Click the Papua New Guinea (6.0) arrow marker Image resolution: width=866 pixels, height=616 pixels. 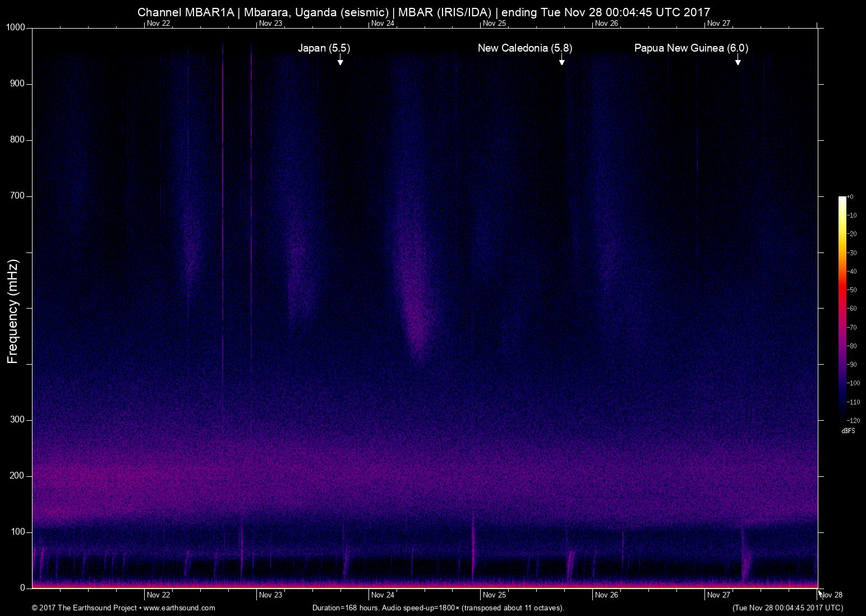[737, 62]
